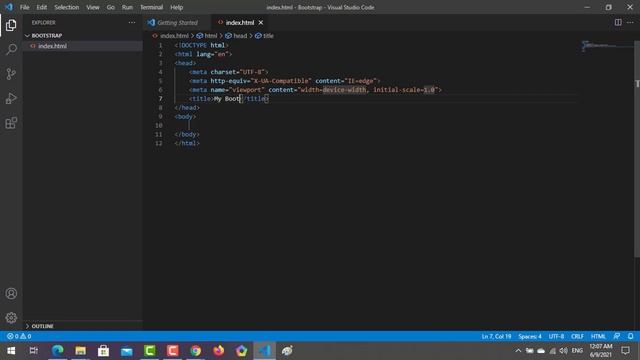This screenshot has width=640, height=360.
Task: Open the Accounts menu icon
Action: tap(11, 293)
